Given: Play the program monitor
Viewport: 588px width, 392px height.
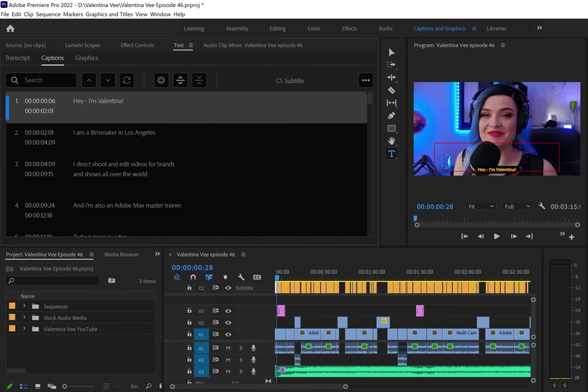Looking at the screenshot, I should click(497, 236).
